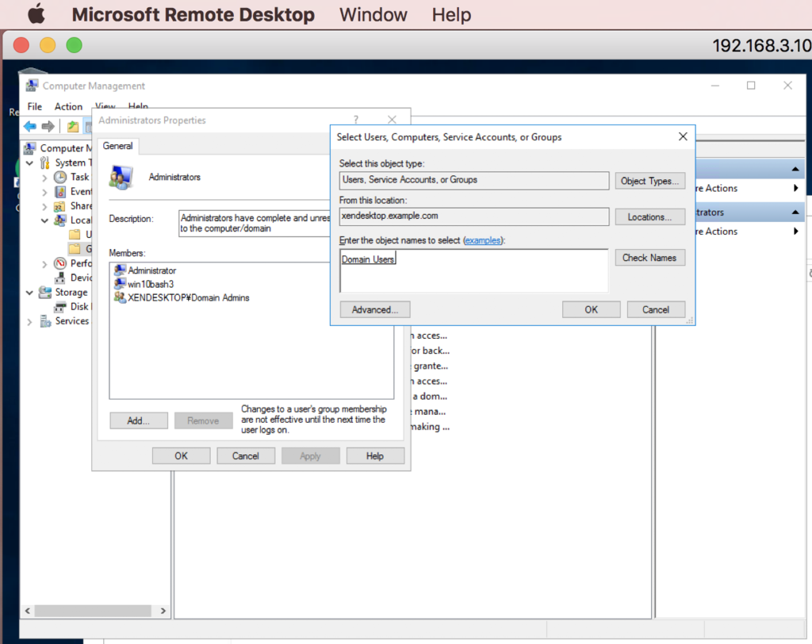Open the File menu in Computer Management
The width and height of the screenshot is (812, 644).
pyautogui.click(x=35, y=106)
